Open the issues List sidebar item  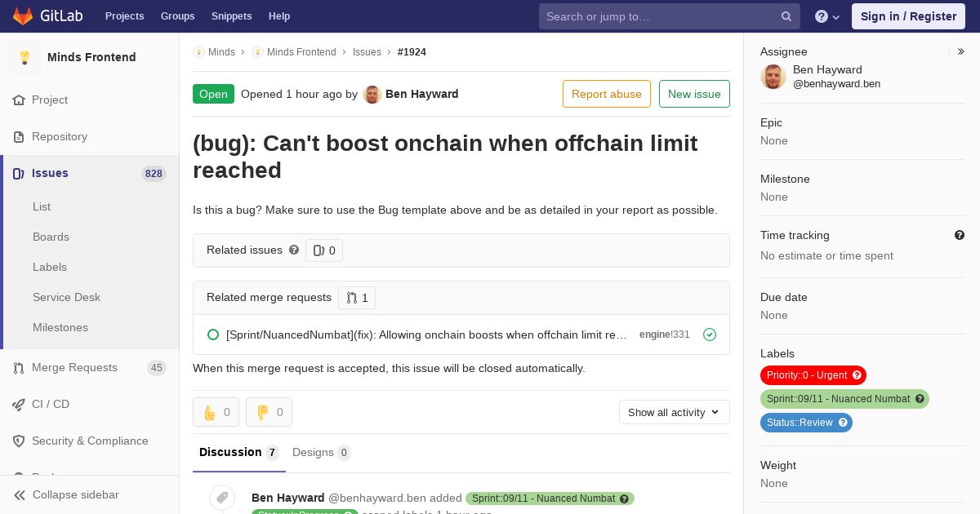[42, 206]
